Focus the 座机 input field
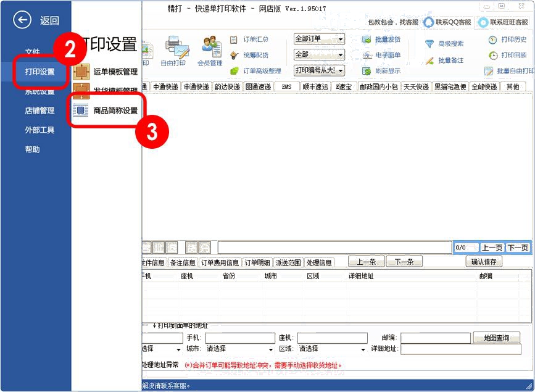The width and height of the screenshot is (535, 392). [333, 338]
